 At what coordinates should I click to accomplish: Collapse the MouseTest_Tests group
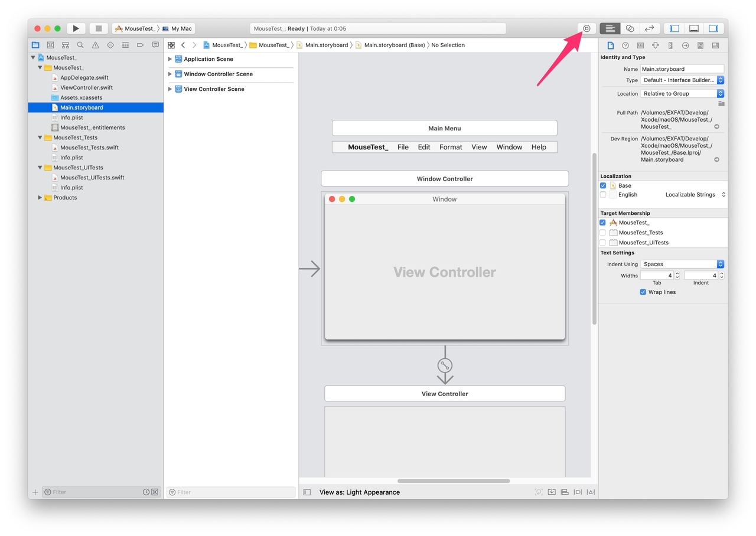point(40,138)
